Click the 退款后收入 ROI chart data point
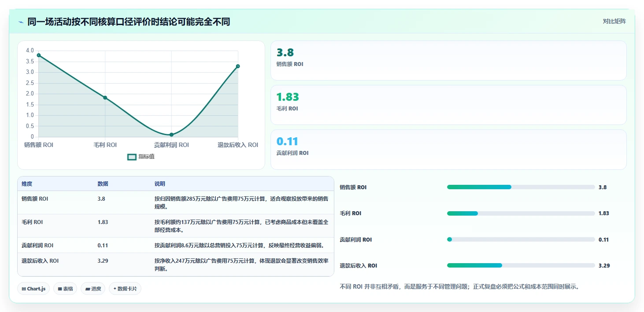644x312 pixels. tap(238, 66)
